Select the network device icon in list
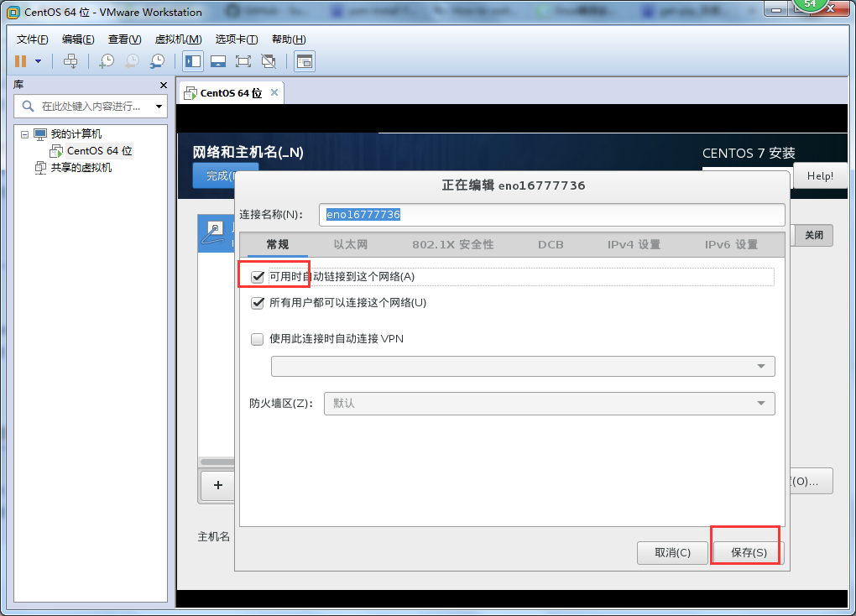The height and width of the screenshot is (616, 856). [213, 233]
